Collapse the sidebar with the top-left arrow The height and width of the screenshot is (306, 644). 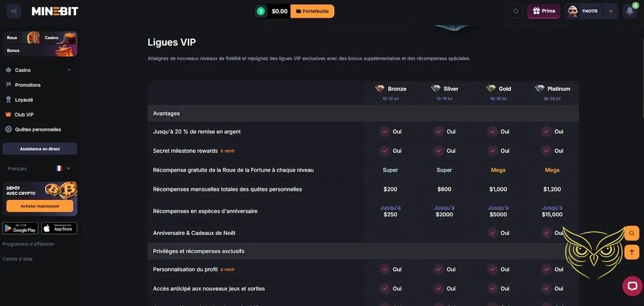pos(14,11)
